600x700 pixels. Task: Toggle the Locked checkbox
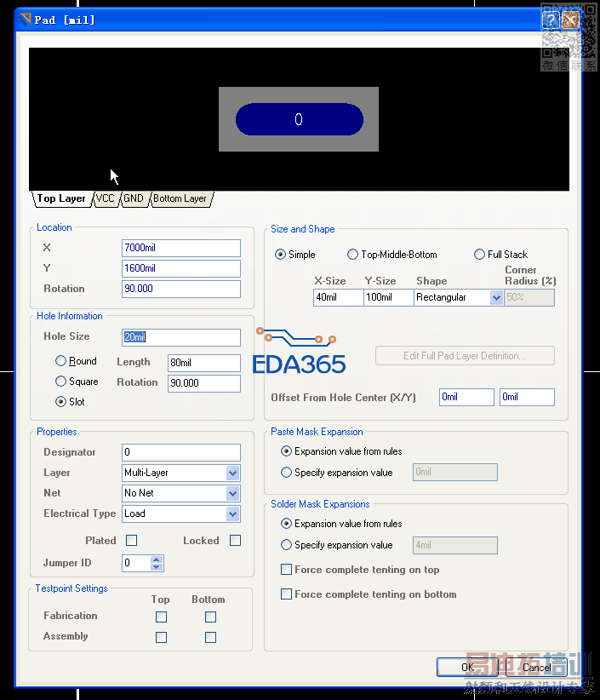coord(235,541)
